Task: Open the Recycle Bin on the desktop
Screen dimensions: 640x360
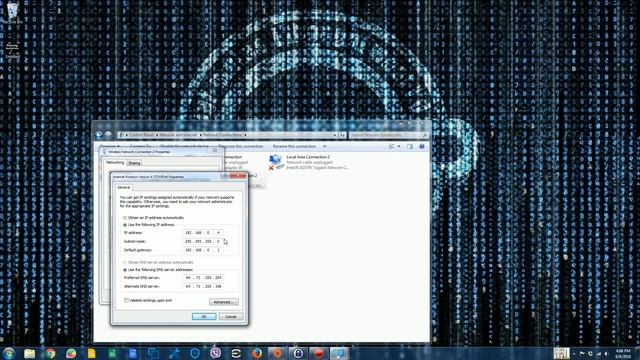Action: point(12,12)
